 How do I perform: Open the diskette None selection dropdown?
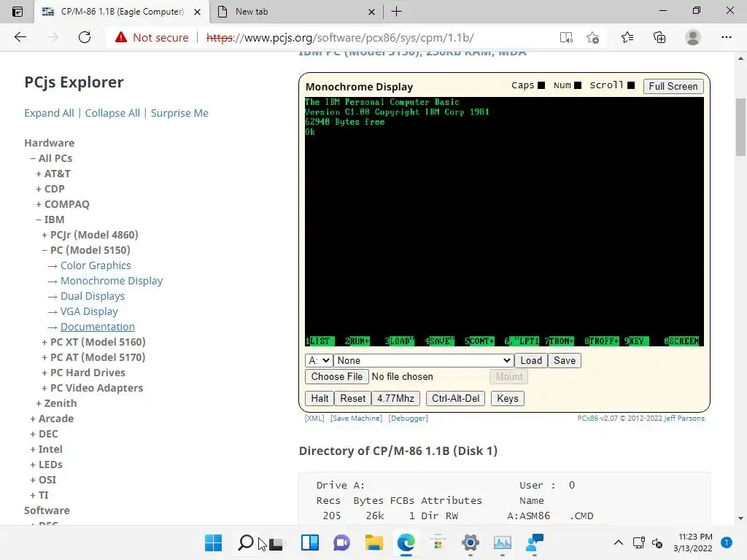[423, 360]
